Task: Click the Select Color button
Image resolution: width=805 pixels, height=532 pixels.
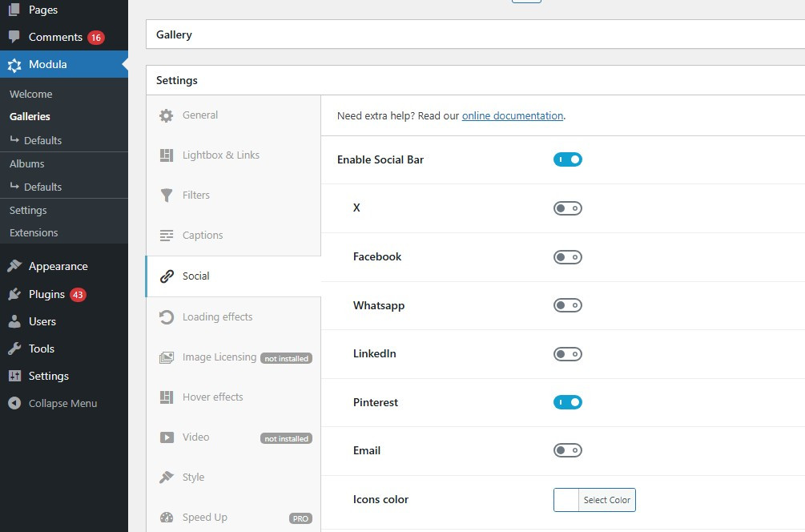Action: click(606, 500)
